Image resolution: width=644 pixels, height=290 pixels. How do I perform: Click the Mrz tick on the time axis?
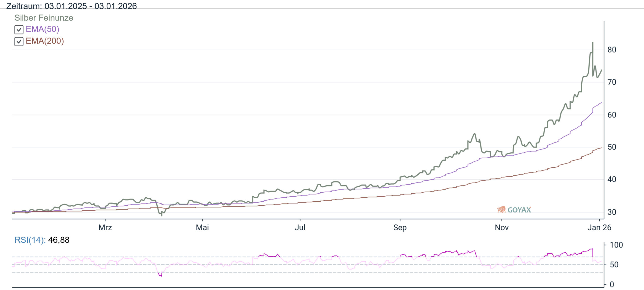(x=105, y=227)
